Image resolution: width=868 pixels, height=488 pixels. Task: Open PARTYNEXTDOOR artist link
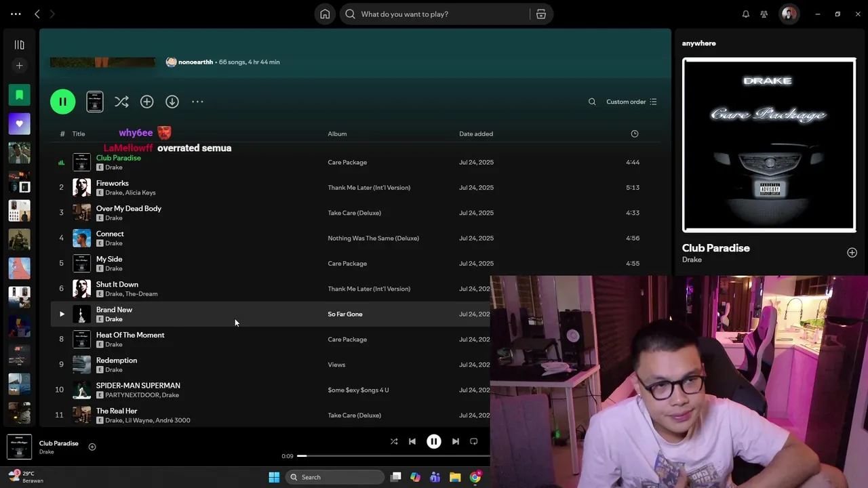pos(132,395)
